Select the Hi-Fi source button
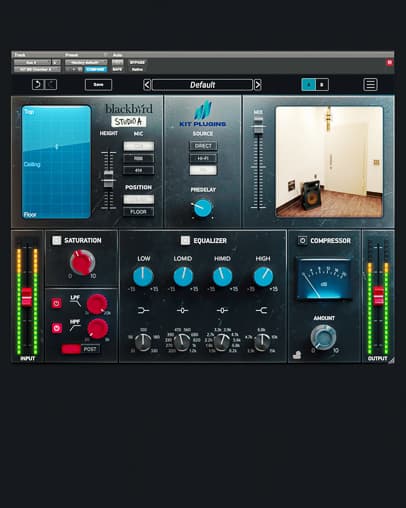This screenshot has width=406, height=508. [203, 158]
